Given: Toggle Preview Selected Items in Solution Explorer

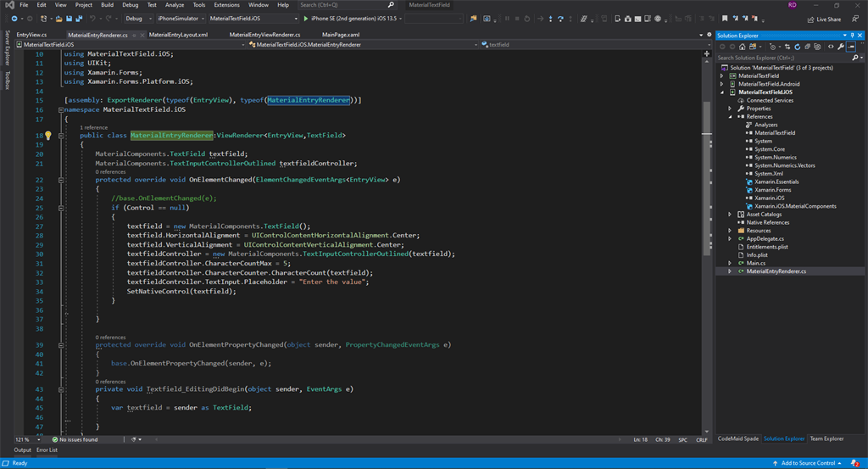Looking at the screenshot, I should 851,47.
